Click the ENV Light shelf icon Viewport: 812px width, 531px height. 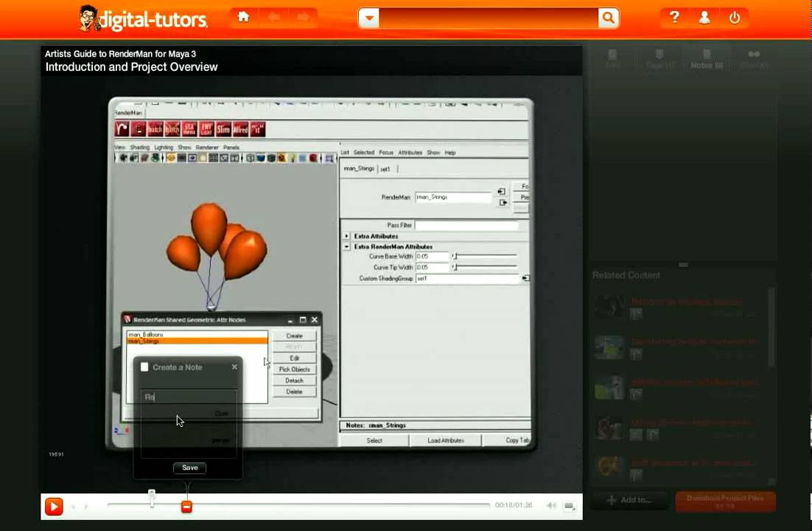coord(206,129)
